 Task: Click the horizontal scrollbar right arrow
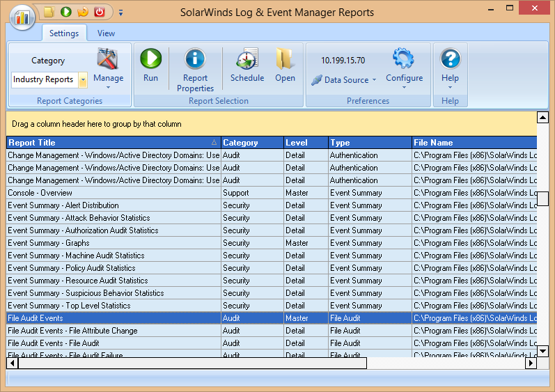(531, 363)
